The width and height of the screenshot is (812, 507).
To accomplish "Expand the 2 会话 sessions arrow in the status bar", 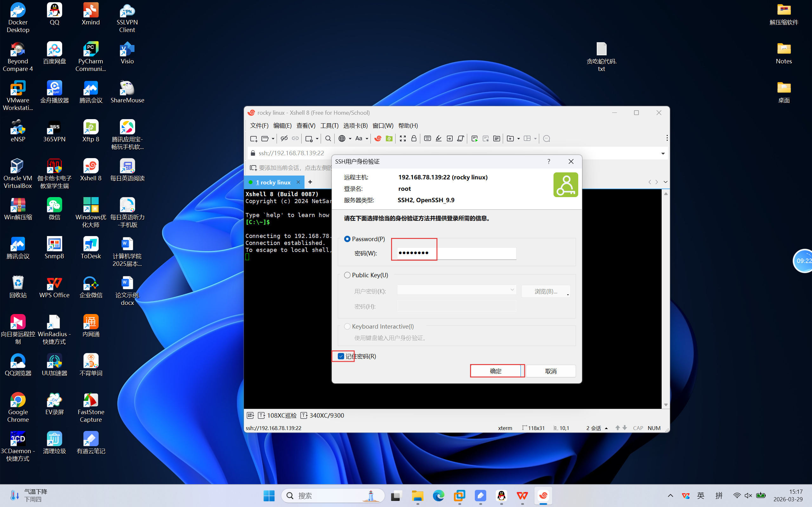I will 606,428.
